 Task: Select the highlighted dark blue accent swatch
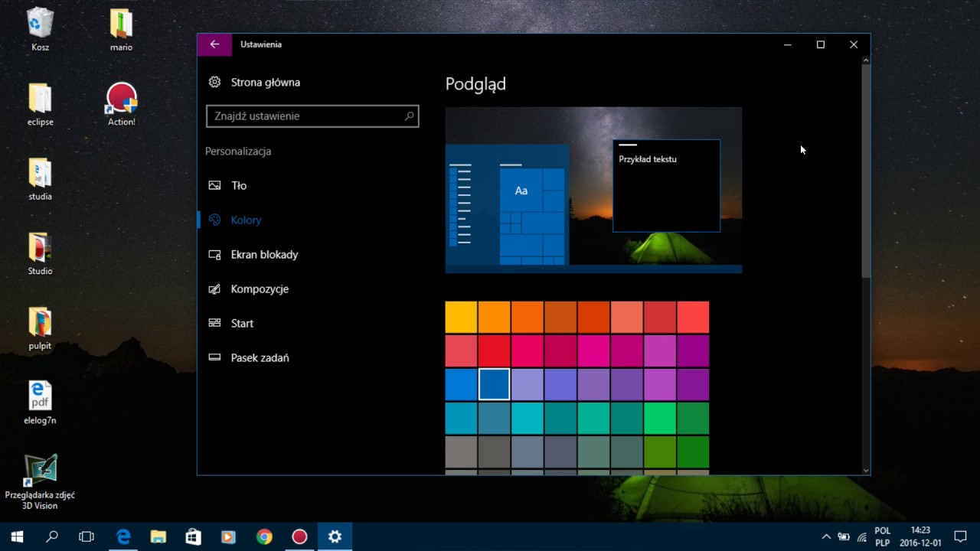click(x=494, y=384)
